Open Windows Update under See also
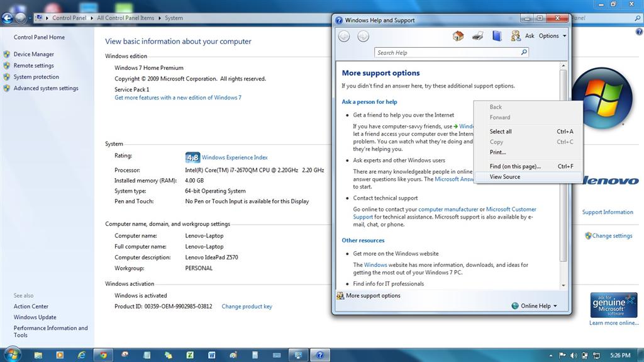Viewport: 644px width, 362px height. click(x=35, y=317)
